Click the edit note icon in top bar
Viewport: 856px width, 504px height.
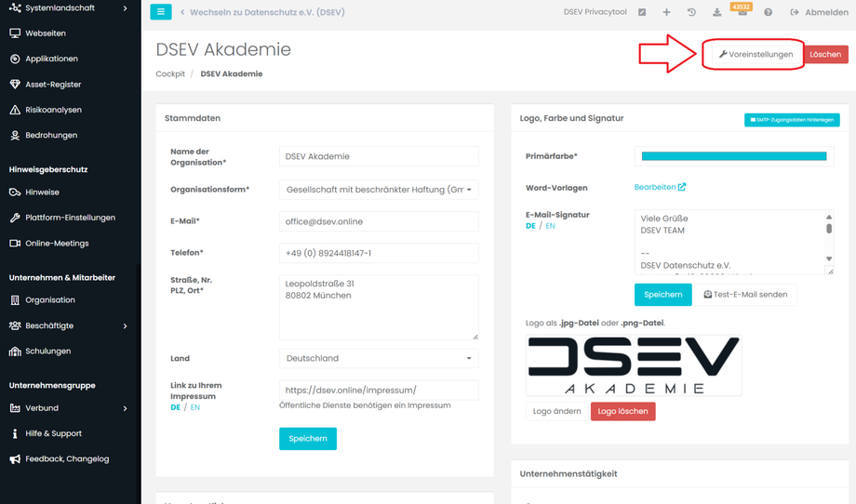click(x=642, y=13)
